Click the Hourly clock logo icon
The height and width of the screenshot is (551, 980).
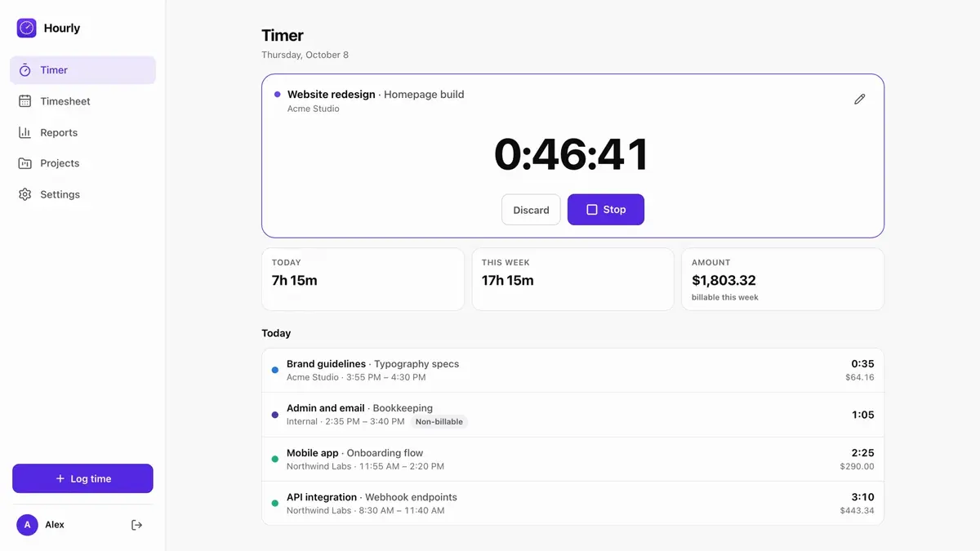point(27,28)
